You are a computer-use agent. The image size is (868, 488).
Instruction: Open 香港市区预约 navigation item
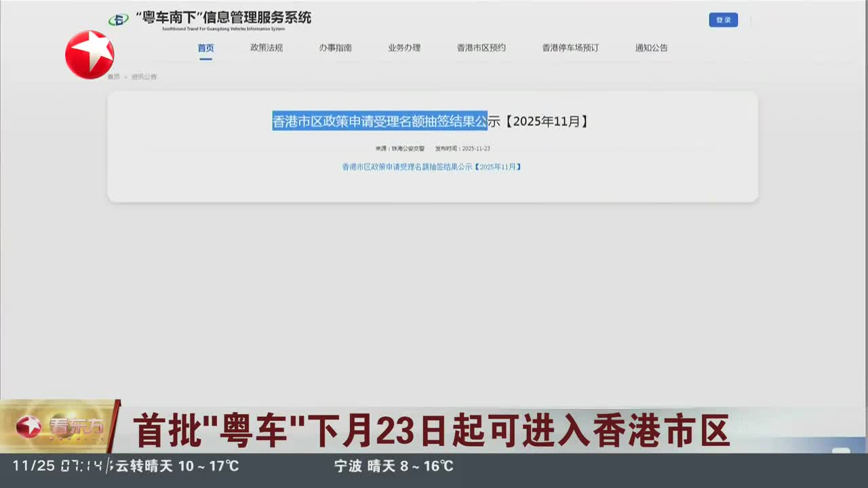click(x=481, y=48)
